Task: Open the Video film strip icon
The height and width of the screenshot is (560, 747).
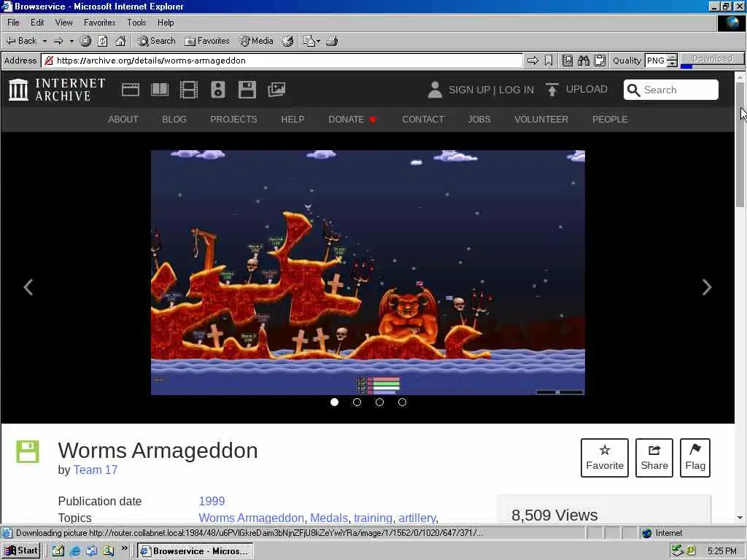Action: pos(189,90)
